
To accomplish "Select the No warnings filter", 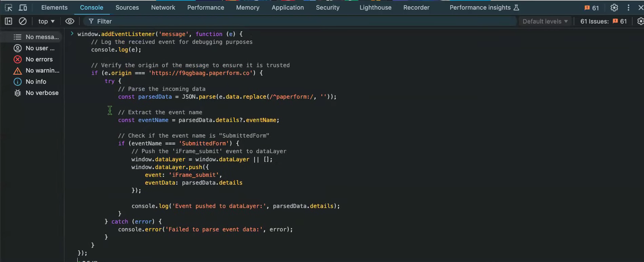I will [x=42, y=71].
